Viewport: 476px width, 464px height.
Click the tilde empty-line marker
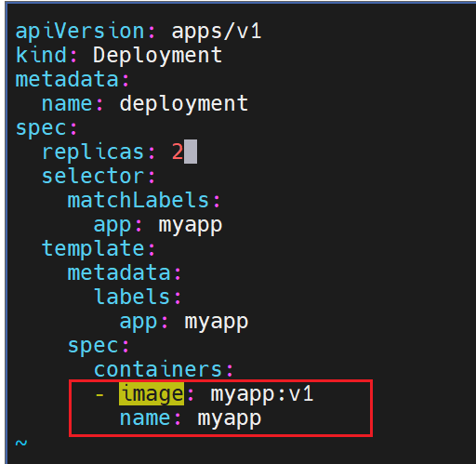21,443
